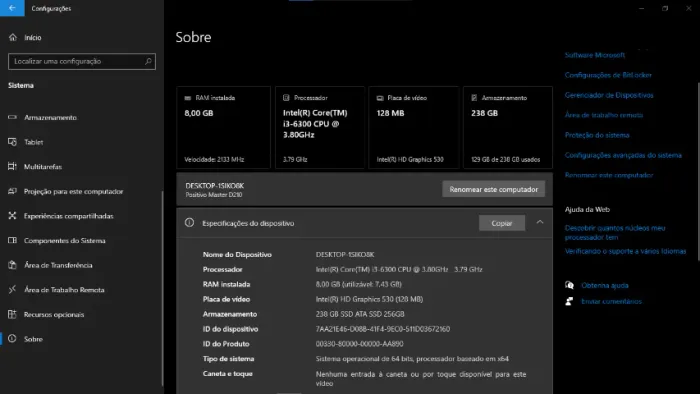Go to Início home icon
The width and height of the screenshot is (700, 394).
tap(12, 37)
